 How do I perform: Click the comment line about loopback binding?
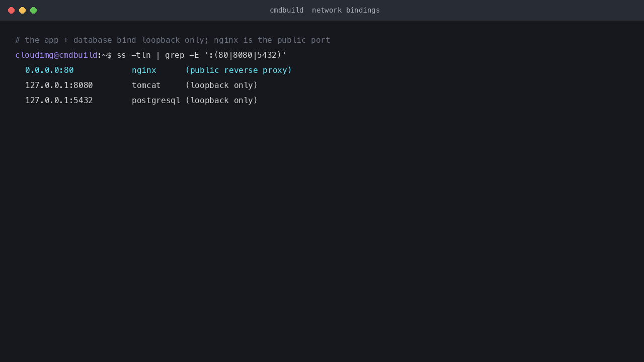point(173,40)
